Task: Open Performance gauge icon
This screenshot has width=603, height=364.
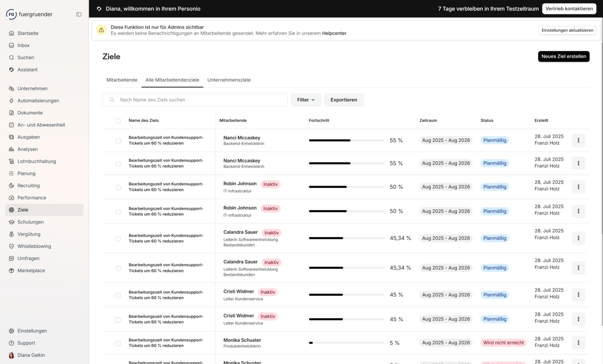Action: point(11,198)
